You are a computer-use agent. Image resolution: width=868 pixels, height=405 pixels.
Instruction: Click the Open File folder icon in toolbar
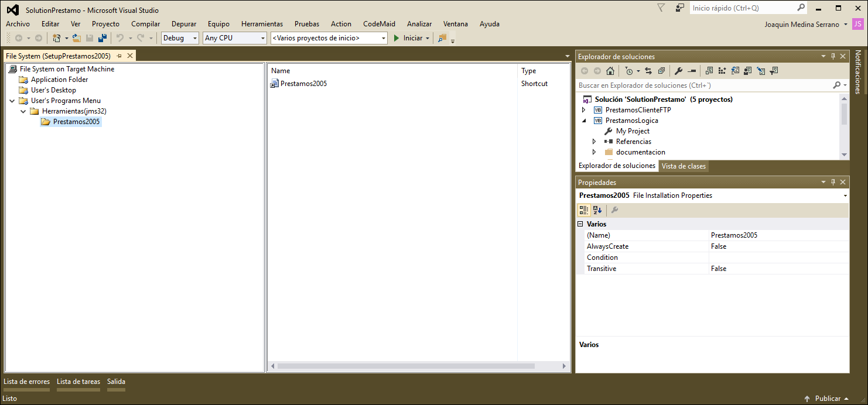tap(76, 38)
